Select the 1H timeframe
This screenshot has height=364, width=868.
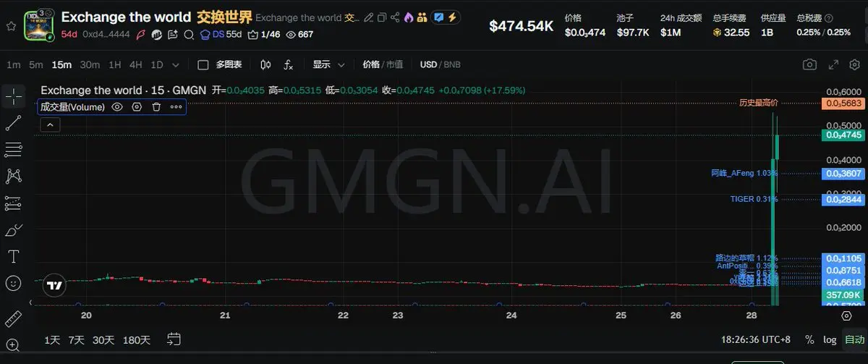coord(114,64)
